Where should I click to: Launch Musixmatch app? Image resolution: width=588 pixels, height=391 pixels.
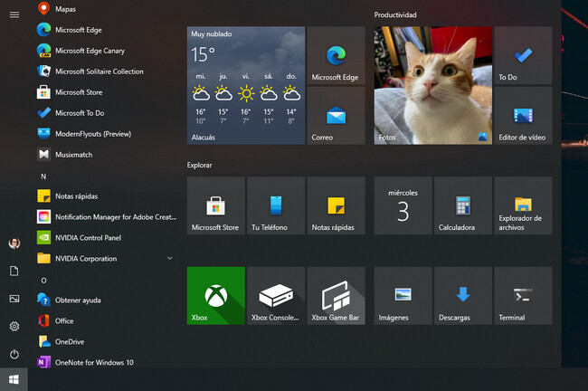pos(105,154)
